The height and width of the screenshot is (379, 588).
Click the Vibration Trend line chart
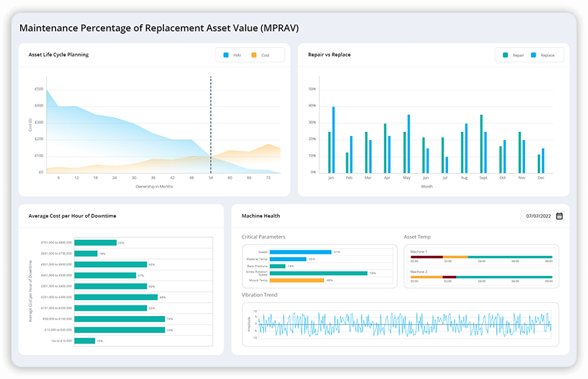pos(404,323)
